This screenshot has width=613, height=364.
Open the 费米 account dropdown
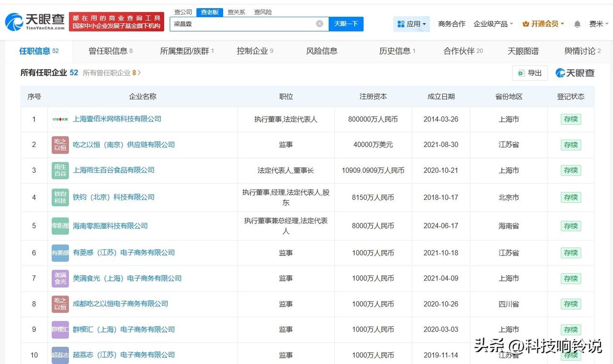(599, 23)
